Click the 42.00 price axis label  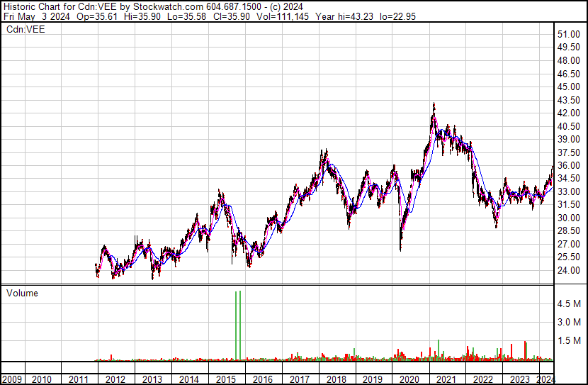pyautogui.click(x=568, y=113)
